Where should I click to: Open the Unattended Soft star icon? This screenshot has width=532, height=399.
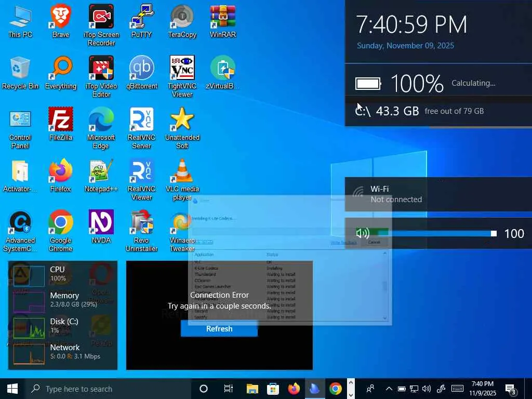click(182, 129)
